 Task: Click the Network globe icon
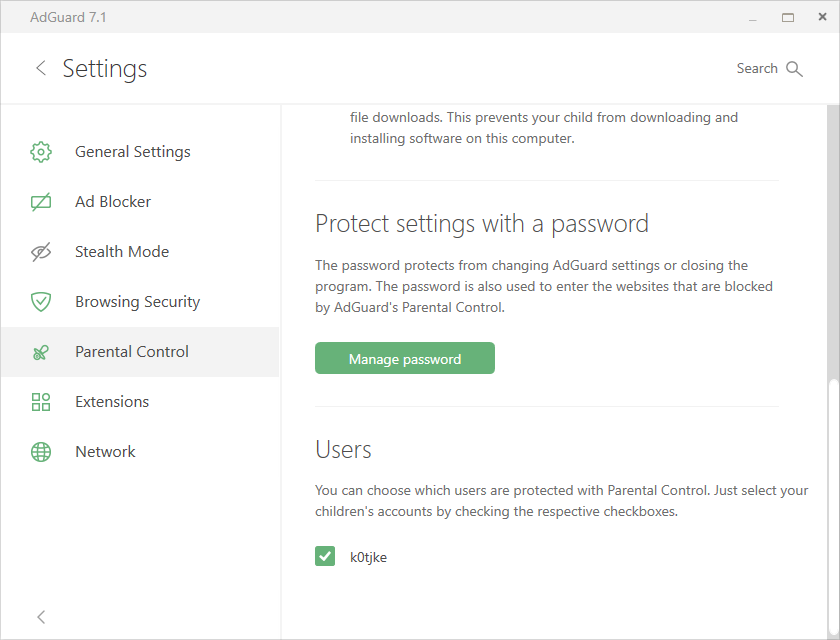pyautogui.click(x=41, y=452)
